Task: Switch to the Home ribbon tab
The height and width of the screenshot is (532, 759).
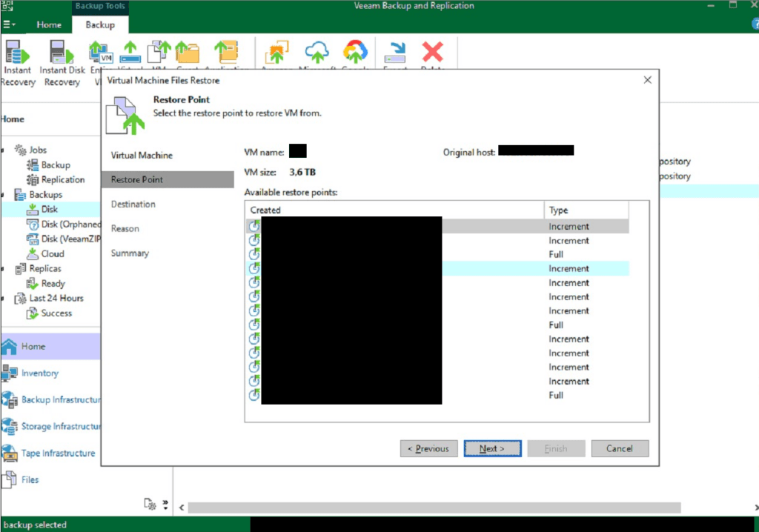Action: (x=49, y=24)
